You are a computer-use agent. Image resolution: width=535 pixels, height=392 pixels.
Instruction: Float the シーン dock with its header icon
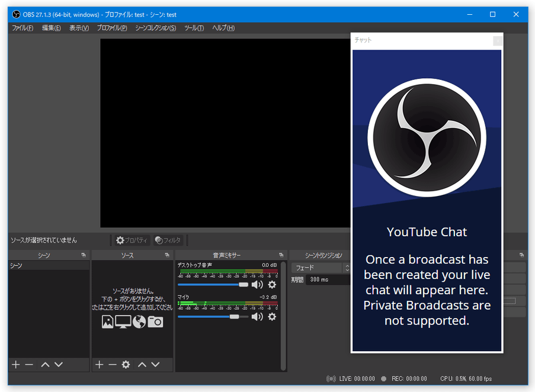click(84, 255)
